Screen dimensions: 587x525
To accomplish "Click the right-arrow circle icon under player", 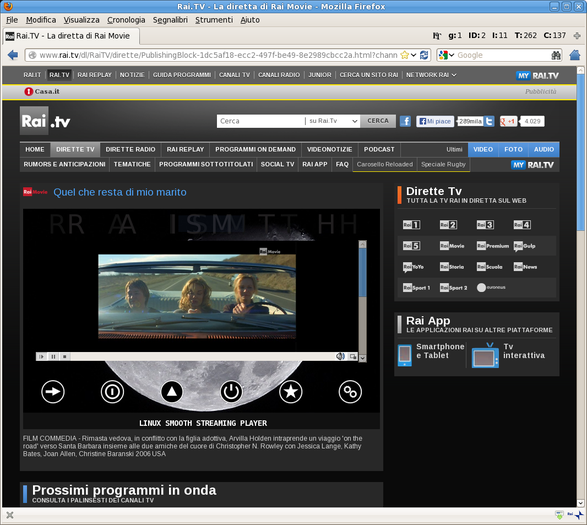I will click(x=53, y=392).
